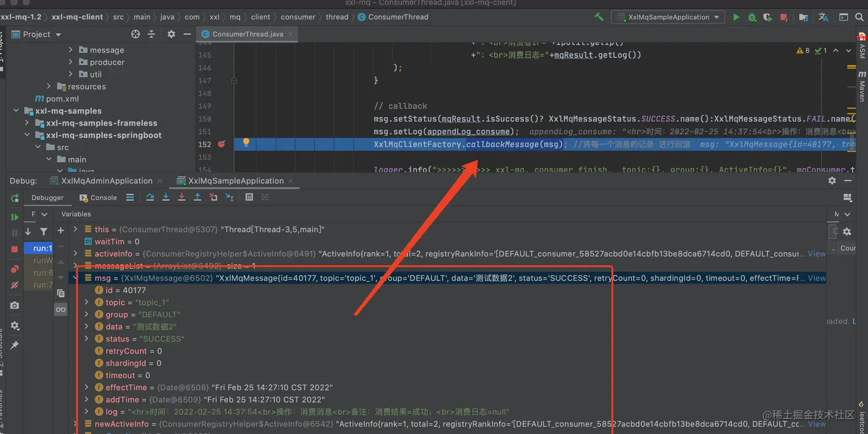Expand the producer package folder
This screenshot has width=868, height=434.
pyautogui.click(x=71, y=62)
